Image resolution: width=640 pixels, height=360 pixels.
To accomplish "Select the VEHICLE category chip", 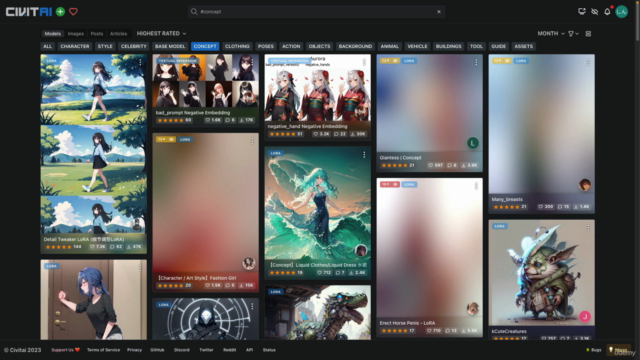I will pos(417,47).
